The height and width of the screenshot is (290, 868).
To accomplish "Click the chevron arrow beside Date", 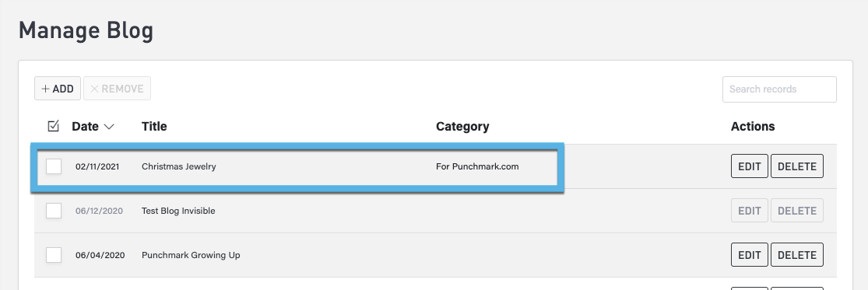I will pyautogui.click(x=109, y=127).
